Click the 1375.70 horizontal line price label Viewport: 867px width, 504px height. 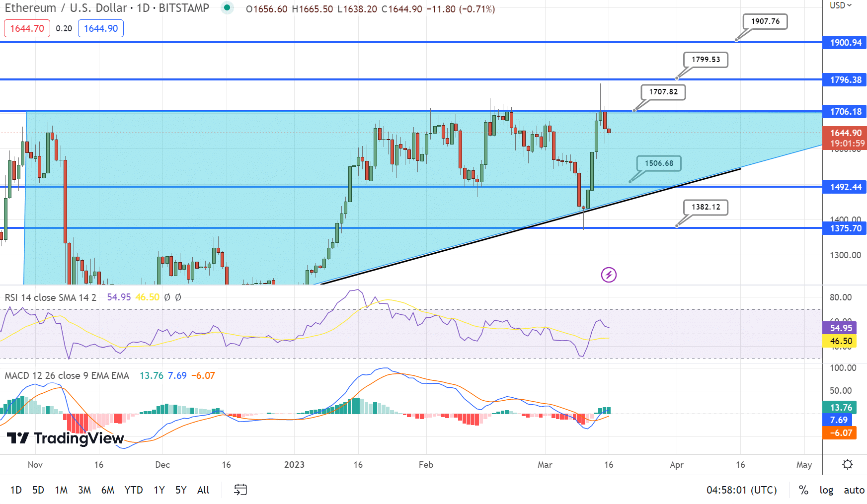pyautogui.click(x=845, y=228)
